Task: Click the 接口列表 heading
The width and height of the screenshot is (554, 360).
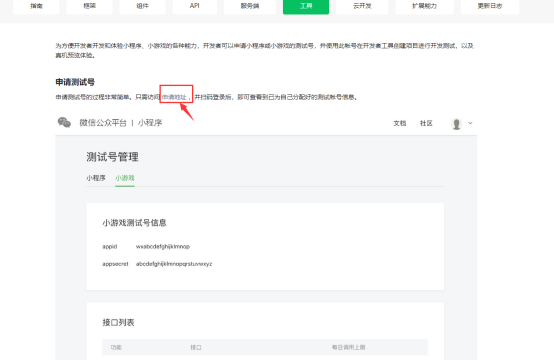Action: click(x=118, y=323)
